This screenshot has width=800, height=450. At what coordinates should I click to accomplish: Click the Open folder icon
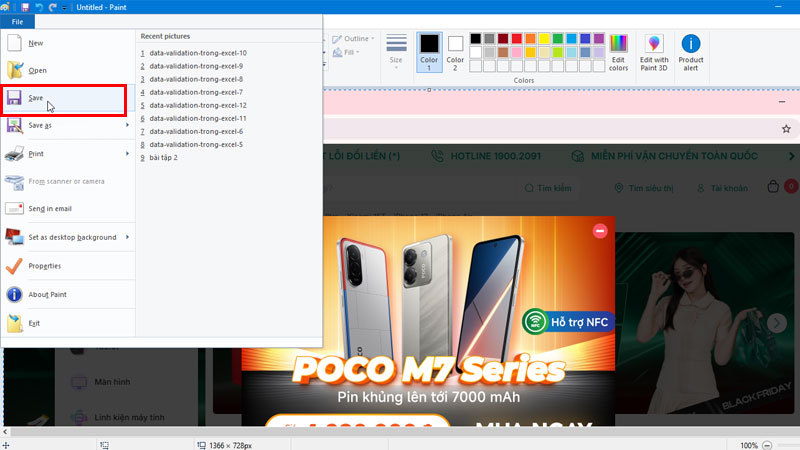[x=15, y=70]
